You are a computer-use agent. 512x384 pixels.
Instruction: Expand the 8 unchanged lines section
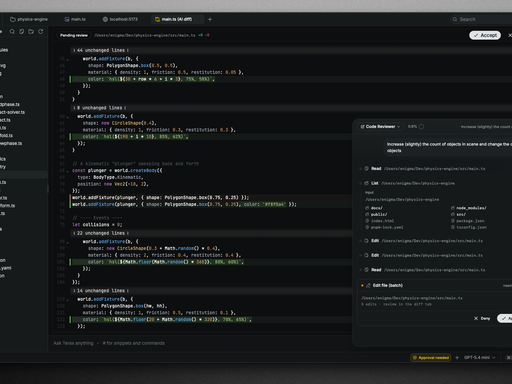[99, 108]
